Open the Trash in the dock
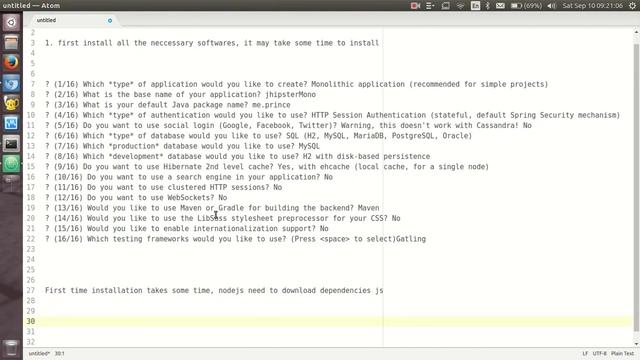Viewport: 640px width, 360px height. coord(11,348)
